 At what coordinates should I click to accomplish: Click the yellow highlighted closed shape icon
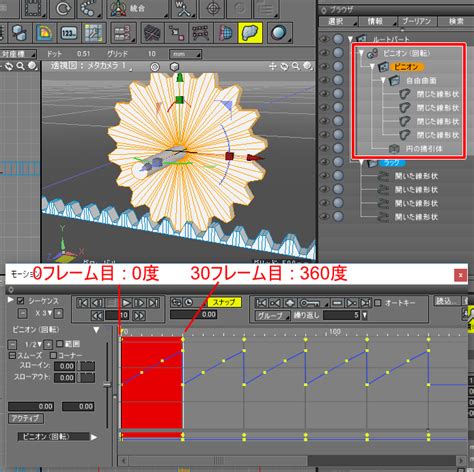pyautogui.click(x=250, y=33)
